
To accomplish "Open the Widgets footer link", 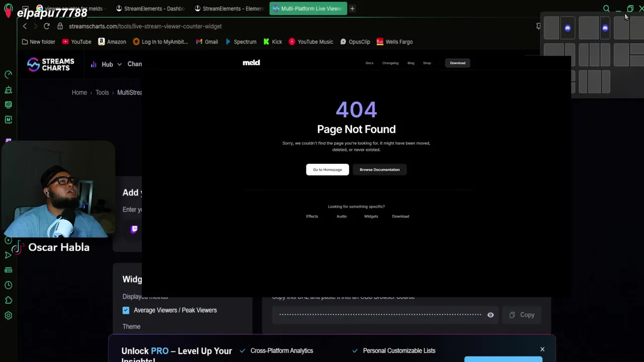I will click(371, 216).
